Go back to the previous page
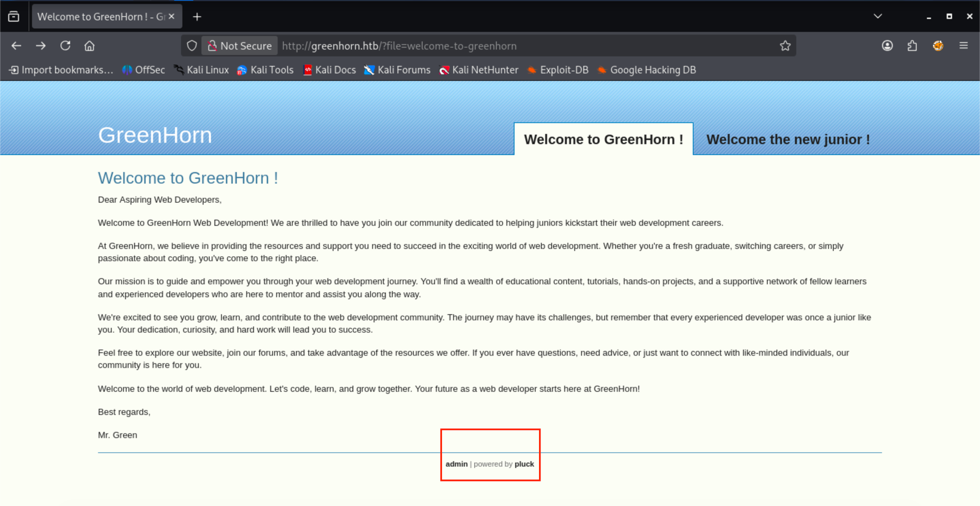 16,46
